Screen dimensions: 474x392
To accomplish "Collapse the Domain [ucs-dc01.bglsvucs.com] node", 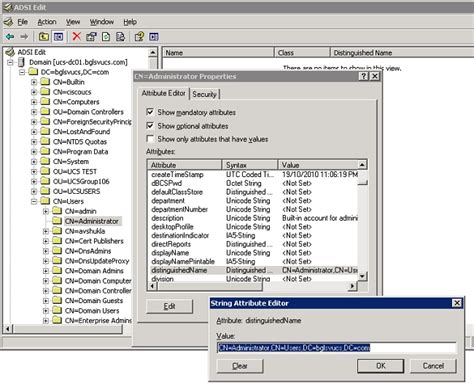I will (x=10, y=62).
